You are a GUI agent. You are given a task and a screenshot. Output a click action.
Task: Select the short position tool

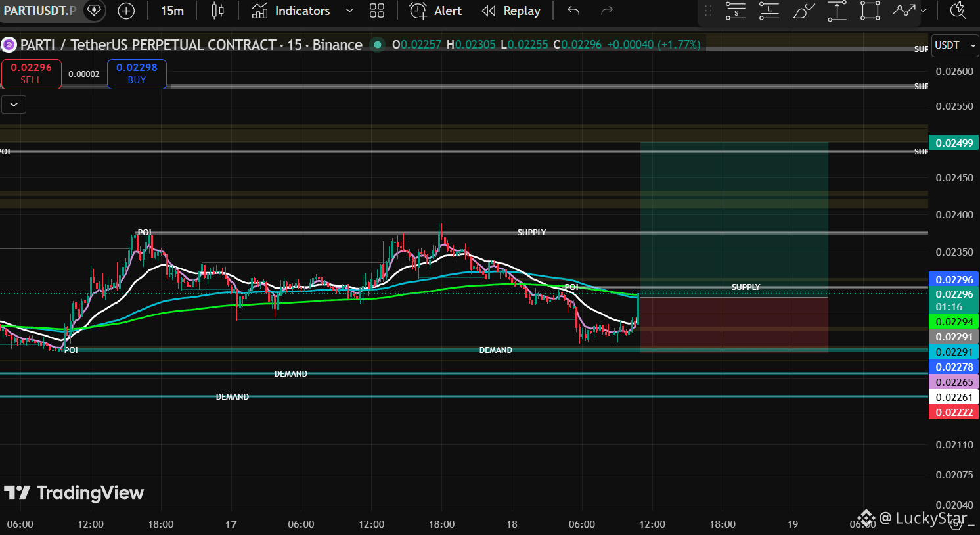click(x=736, y=11)
